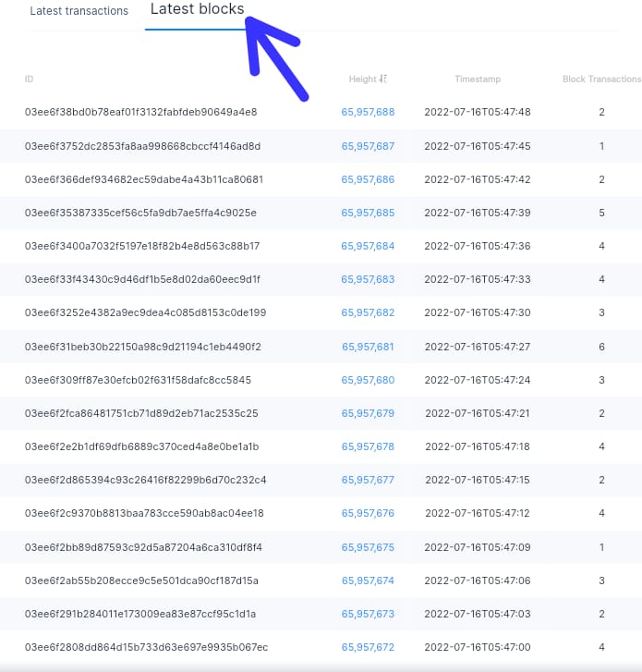Open block height 65,957,686
This screenshot has height=672, width=642.
(368, 179)
